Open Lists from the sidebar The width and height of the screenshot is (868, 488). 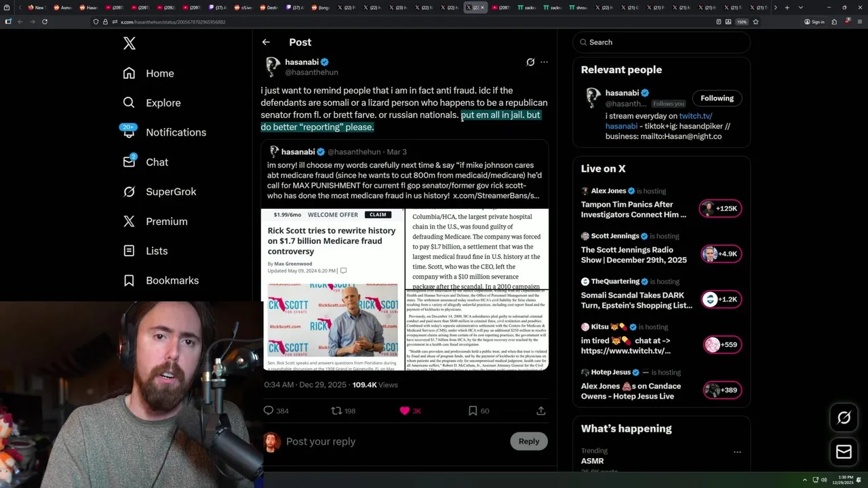point(145,251)
